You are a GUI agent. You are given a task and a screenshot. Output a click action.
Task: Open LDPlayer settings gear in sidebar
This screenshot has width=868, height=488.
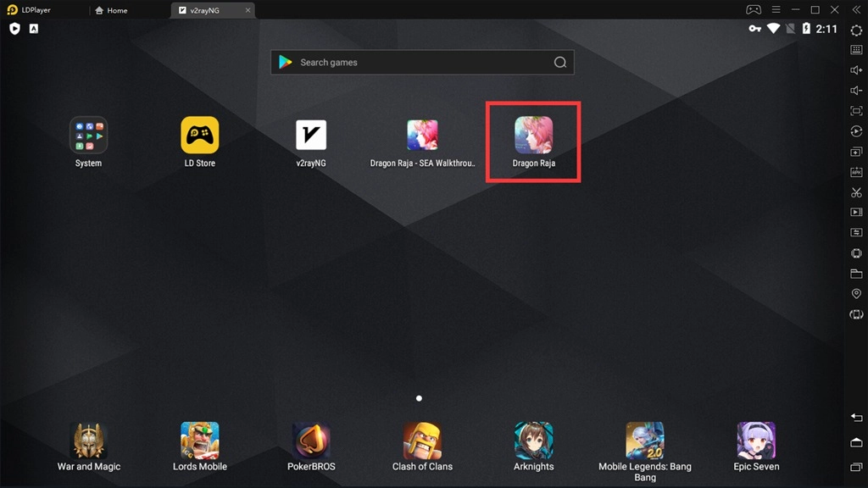(x=856, y=30)
